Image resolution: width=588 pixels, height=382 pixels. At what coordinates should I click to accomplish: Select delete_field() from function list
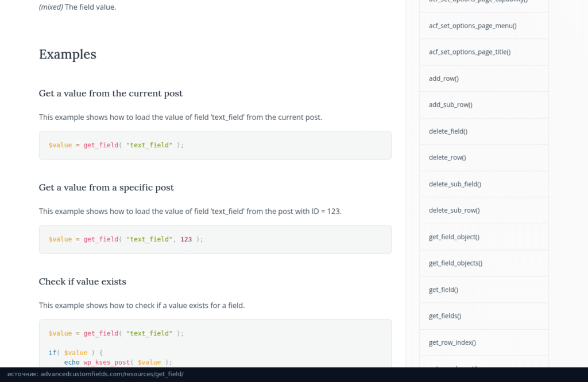tap(448, 131)
